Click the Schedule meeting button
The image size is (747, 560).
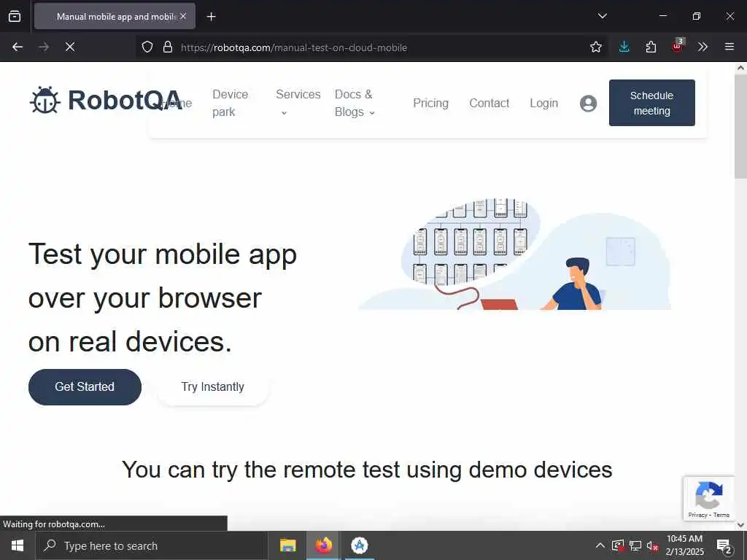tap(651, 103)
